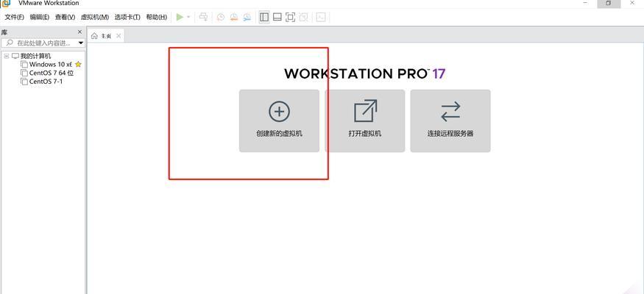This screenshot has height=294, width=644.
Task: Close the 库 library panel
Action: tap(79, 32)
